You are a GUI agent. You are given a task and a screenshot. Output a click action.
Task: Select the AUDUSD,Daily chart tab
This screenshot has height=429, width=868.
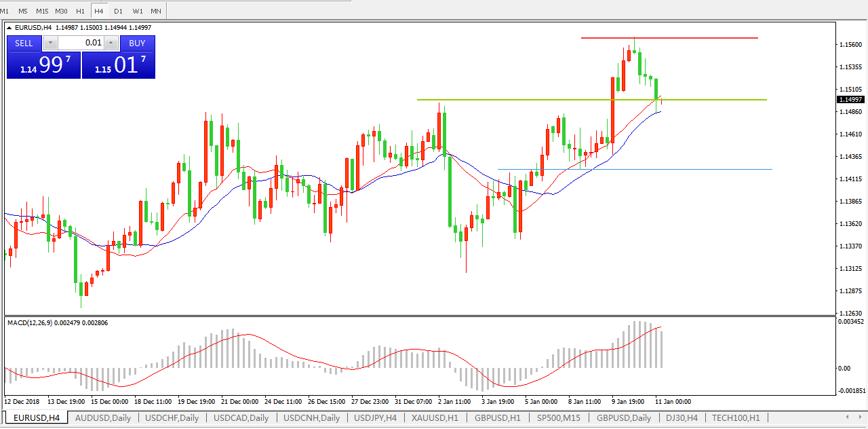click(x=103, y=418)
